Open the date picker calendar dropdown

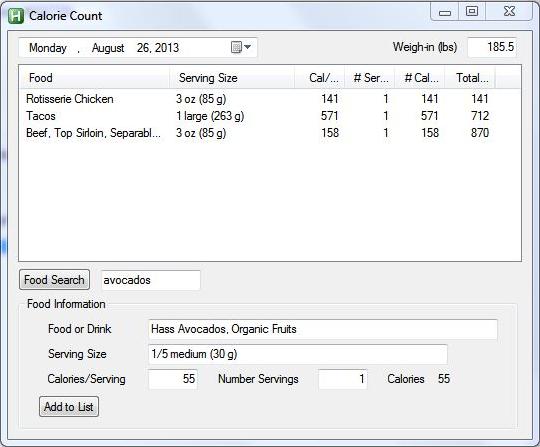tap(241, 47)
